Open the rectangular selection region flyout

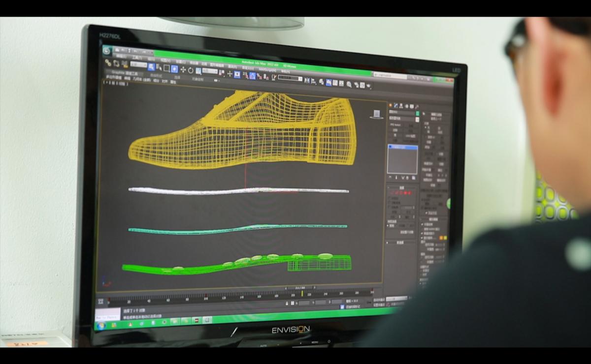tap(166, 68)
